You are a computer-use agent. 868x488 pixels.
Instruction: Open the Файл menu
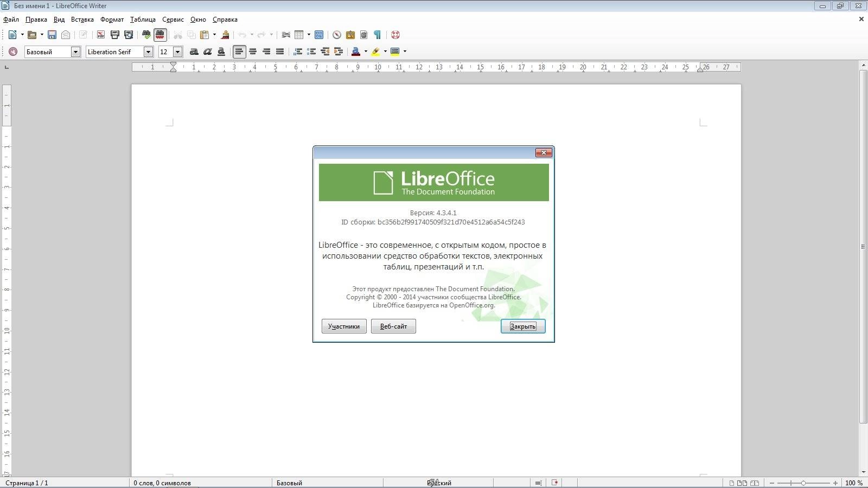coord(11,20)
